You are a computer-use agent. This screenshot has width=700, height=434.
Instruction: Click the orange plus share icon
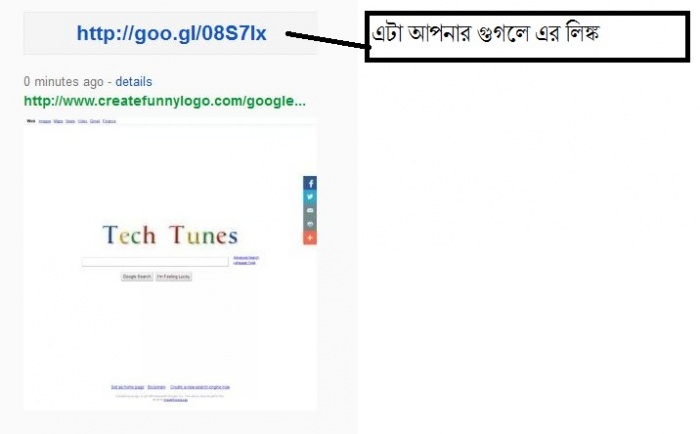click(310, 238)
